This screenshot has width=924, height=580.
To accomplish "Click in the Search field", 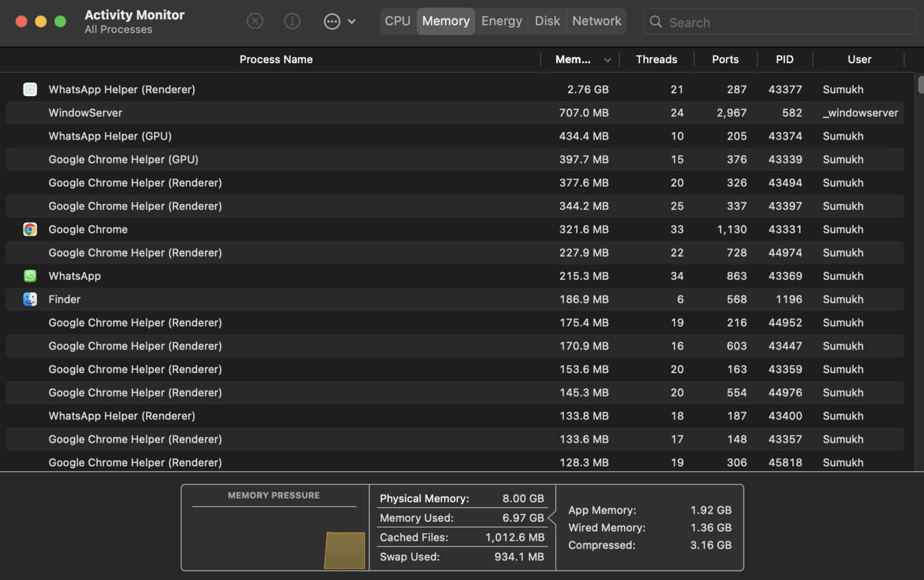I will pyautogui.click(x=782, y=22).
